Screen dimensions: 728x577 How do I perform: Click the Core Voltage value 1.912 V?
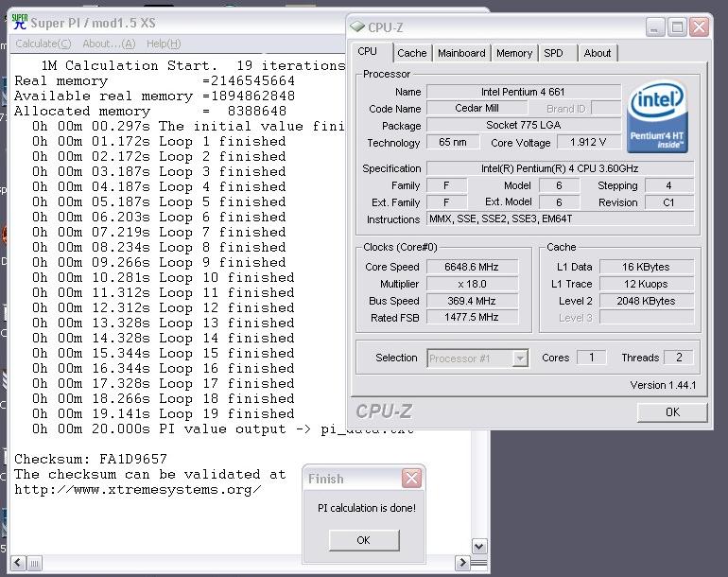(588, 142)
